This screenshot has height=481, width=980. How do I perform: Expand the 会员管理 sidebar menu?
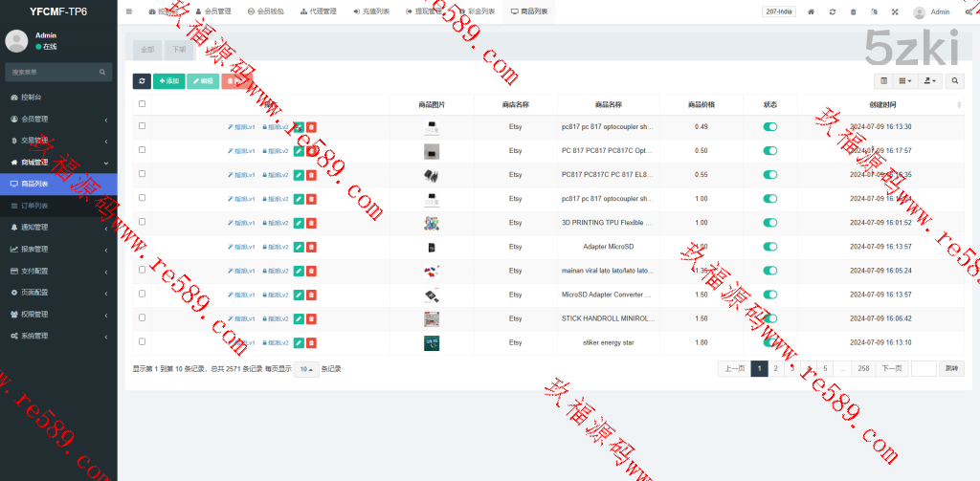click(58, 120)
